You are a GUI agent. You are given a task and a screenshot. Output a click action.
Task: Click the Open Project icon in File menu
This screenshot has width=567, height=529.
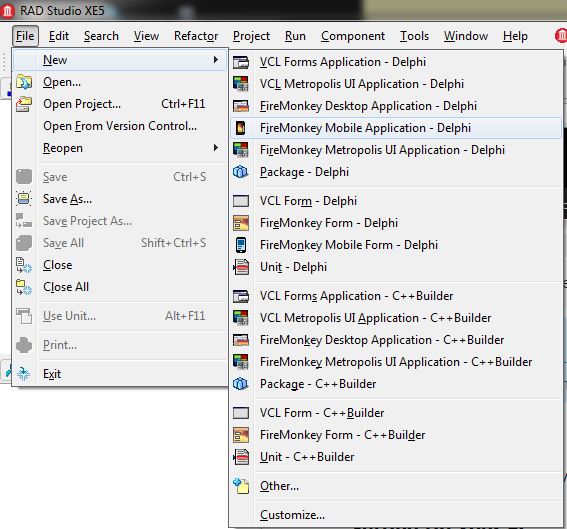(24, 104)
